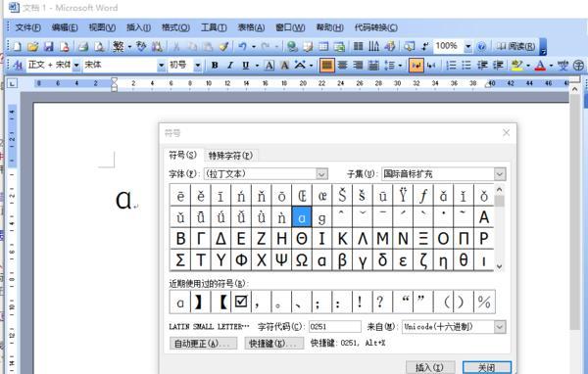This screenshot has width=588, height=374.
Task: Open Word Help question mark icon
Action: pyautogui.click(x=481, y=47)
